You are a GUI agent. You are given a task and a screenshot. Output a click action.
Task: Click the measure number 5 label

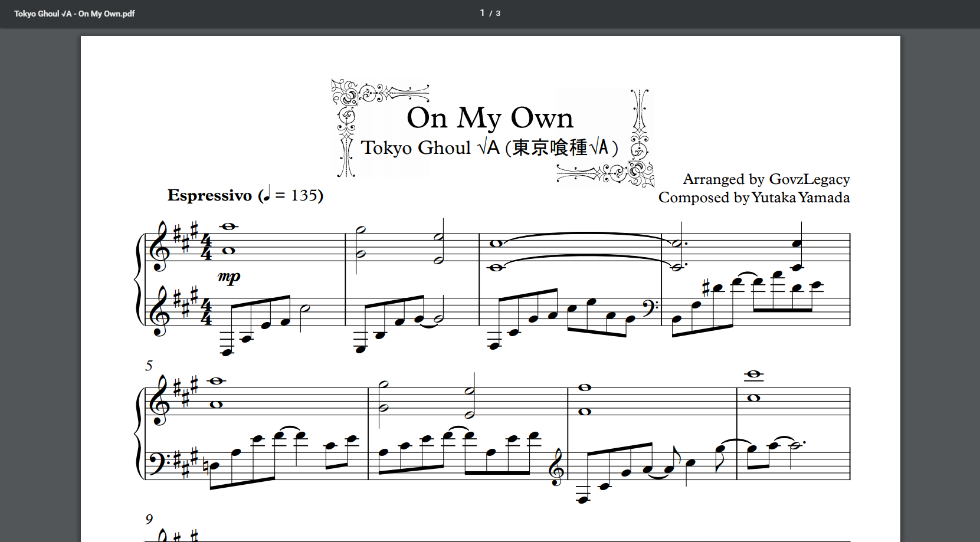[149, 366]
